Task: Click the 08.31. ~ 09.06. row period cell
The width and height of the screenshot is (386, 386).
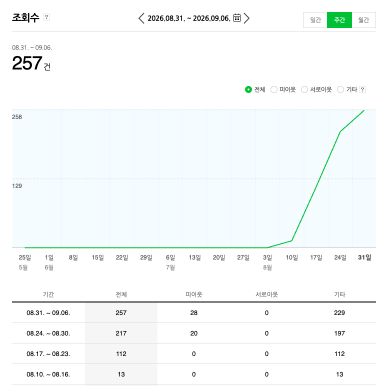Action: click(x=48, y=313)
